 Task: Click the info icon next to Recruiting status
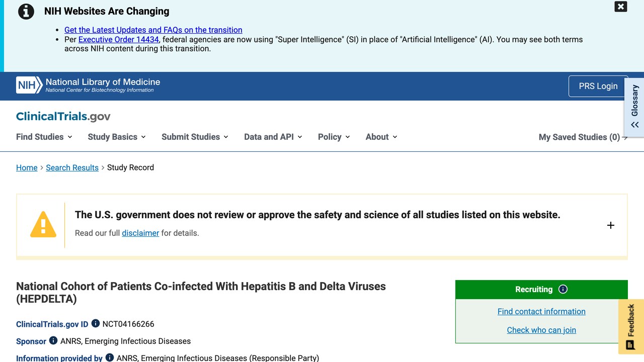(563, 289)
